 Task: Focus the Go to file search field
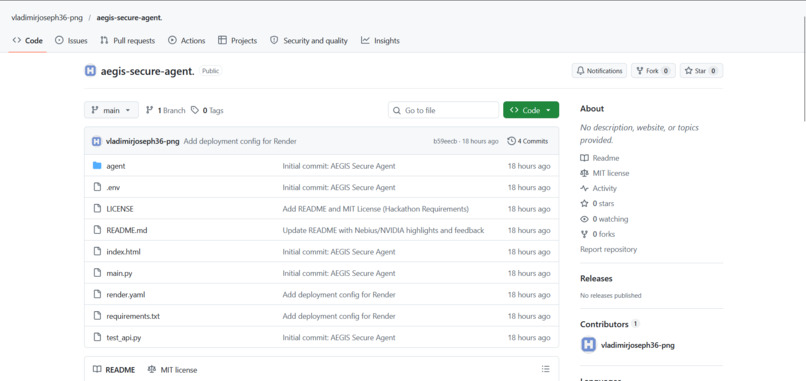[x=443, y=110]
